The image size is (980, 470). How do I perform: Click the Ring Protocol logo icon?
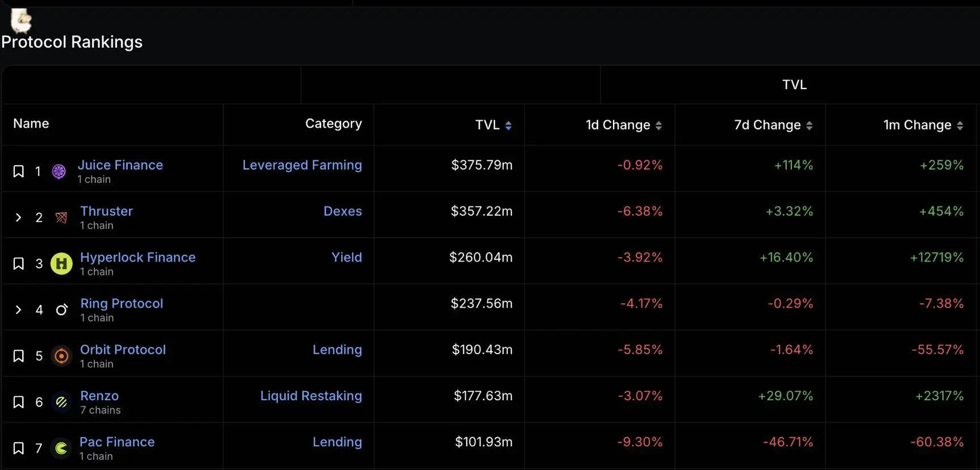[61, 310]
